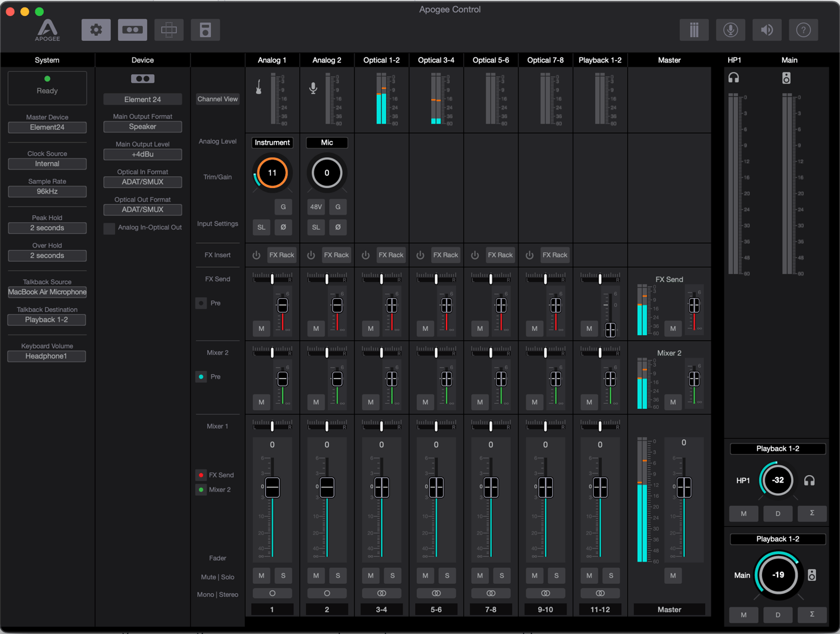Open FX Rack for Optical 1-2
Viewport: 840px width, 634px height.
point(391,255)
